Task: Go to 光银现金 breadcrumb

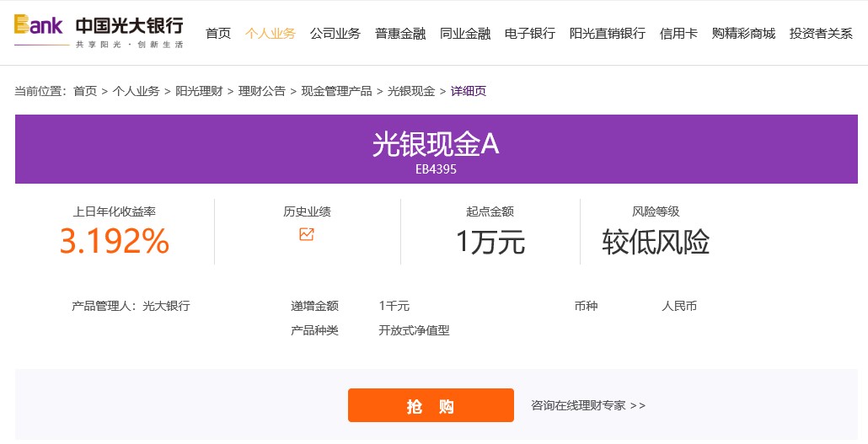Action: (411, 91)
